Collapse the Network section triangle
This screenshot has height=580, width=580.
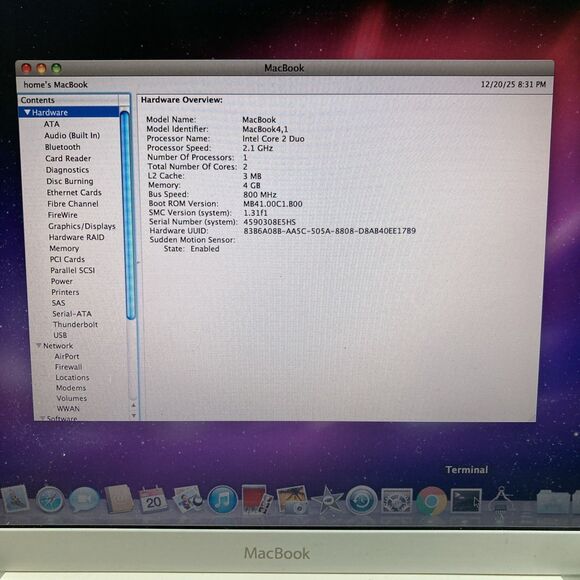pos(38,345)
